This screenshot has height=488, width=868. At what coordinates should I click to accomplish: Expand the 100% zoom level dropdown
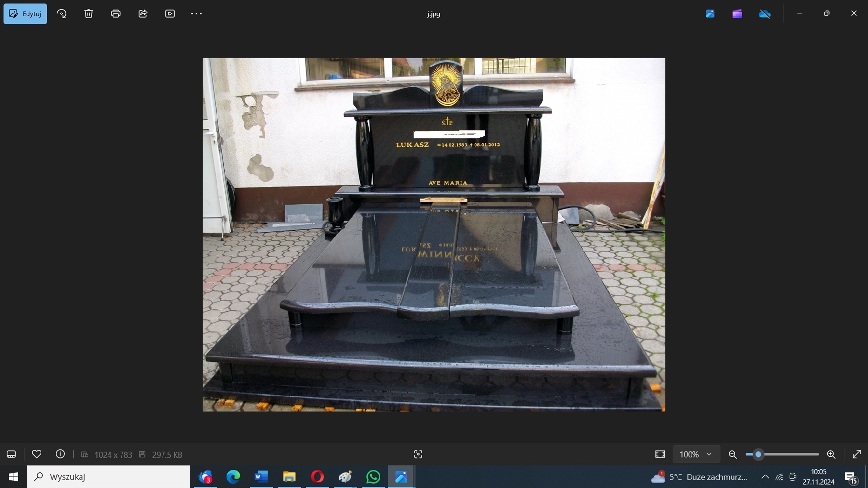(696, 454)
